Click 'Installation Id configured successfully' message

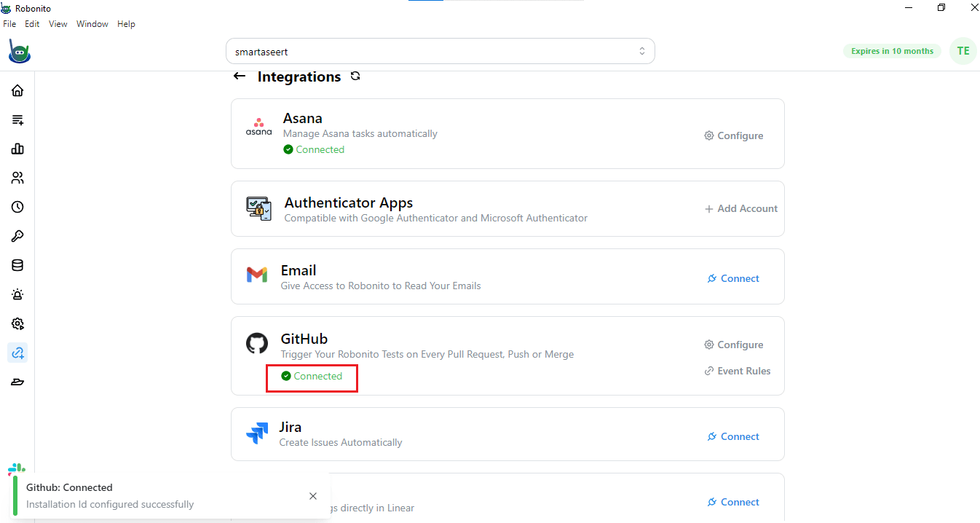pos(110,504)
